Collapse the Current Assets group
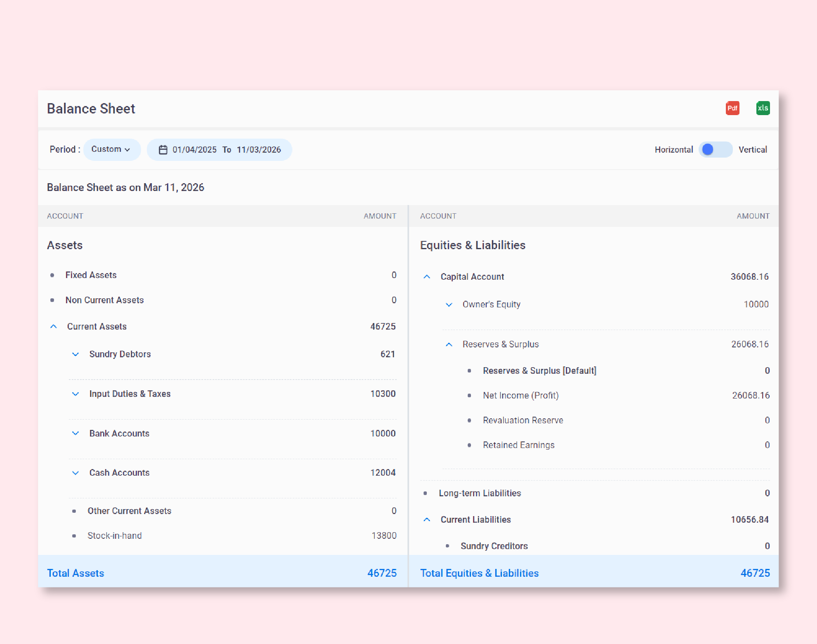 point(54,327)
